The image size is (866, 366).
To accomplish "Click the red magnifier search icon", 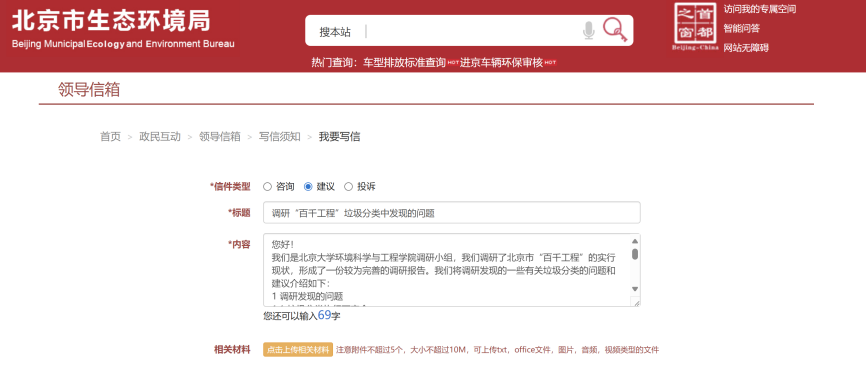I will coord(615,30).
